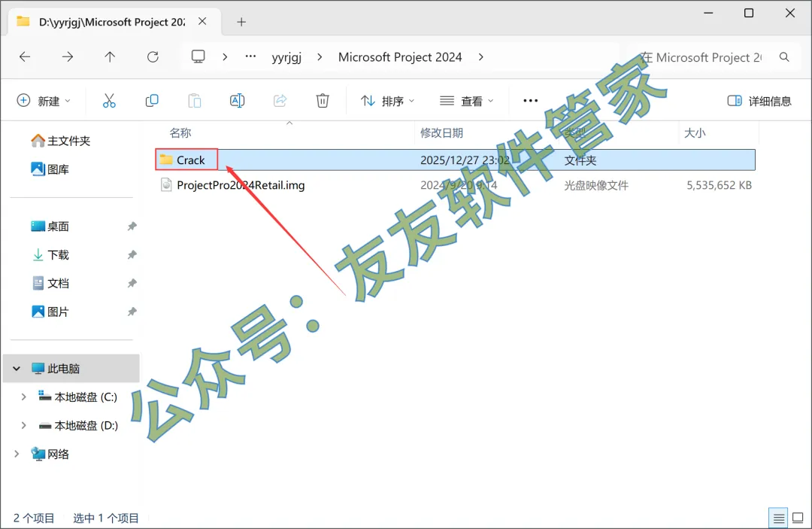
Task: Select ProjectPro2024Retail.img file
Action: [x=241, y=185]
